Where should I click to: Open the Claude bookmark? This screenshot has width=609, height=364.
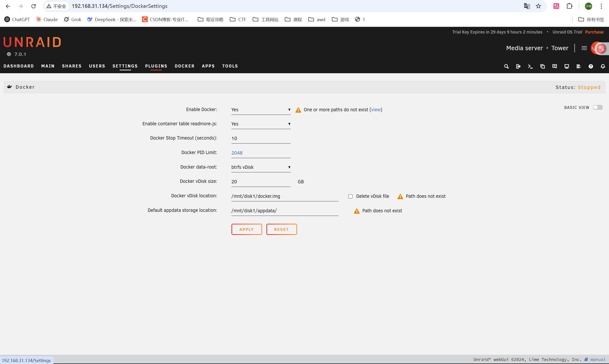pyautogui.click(x=47, y=19)
